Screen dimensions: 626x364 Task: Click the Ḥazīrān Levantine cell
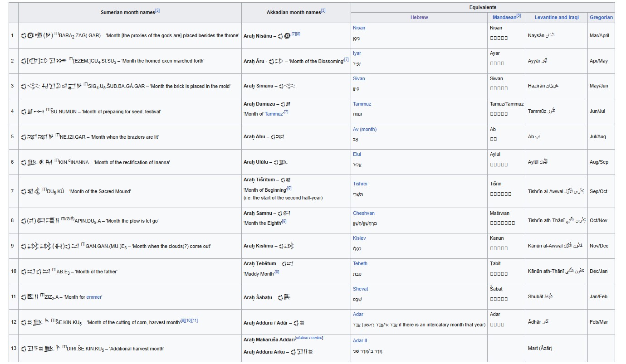[x=557, y=86]
